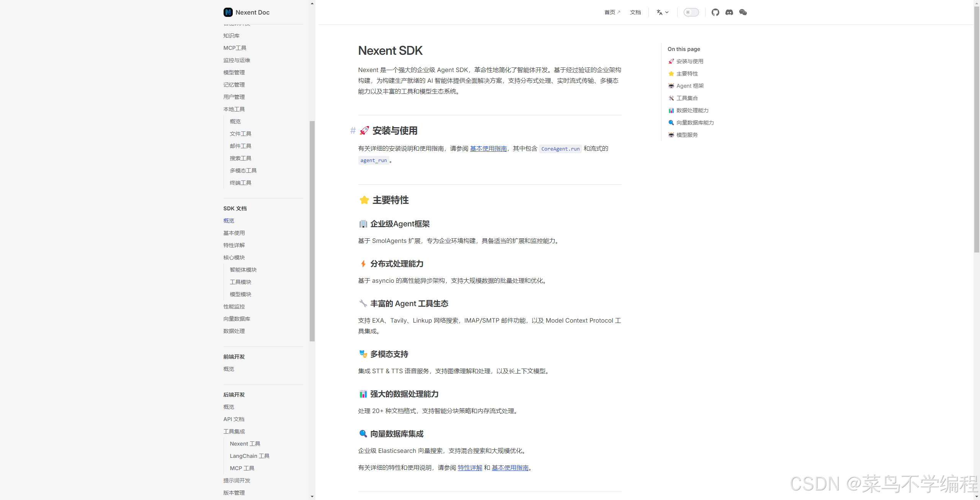The width and height of the screenshot is (980, 500).
Task: Select 本地工具 in the sidebar
Action: click(x=234, y=109)
